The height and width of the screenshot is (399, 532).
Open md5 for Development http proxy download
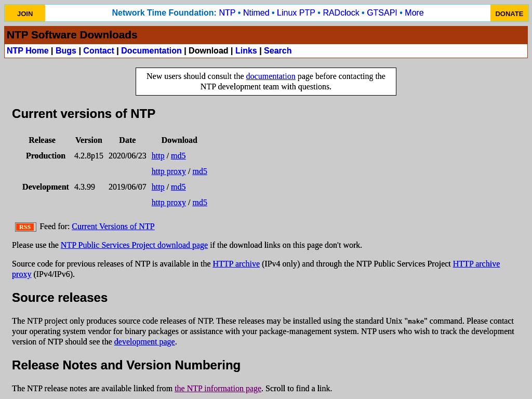click(200, 203)
